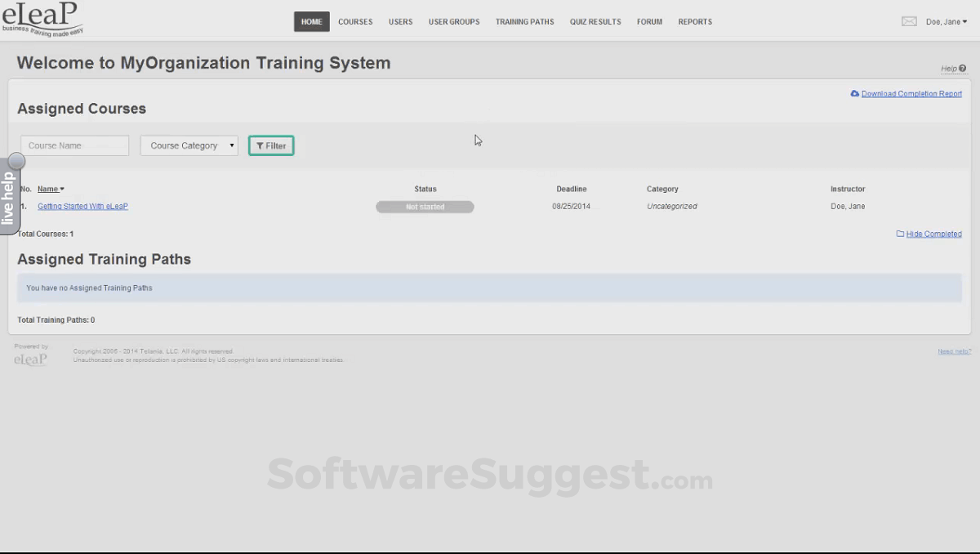Open QUIZ RESULTS
This screenshot has height=554, width=980.
[x=595, y=21]
